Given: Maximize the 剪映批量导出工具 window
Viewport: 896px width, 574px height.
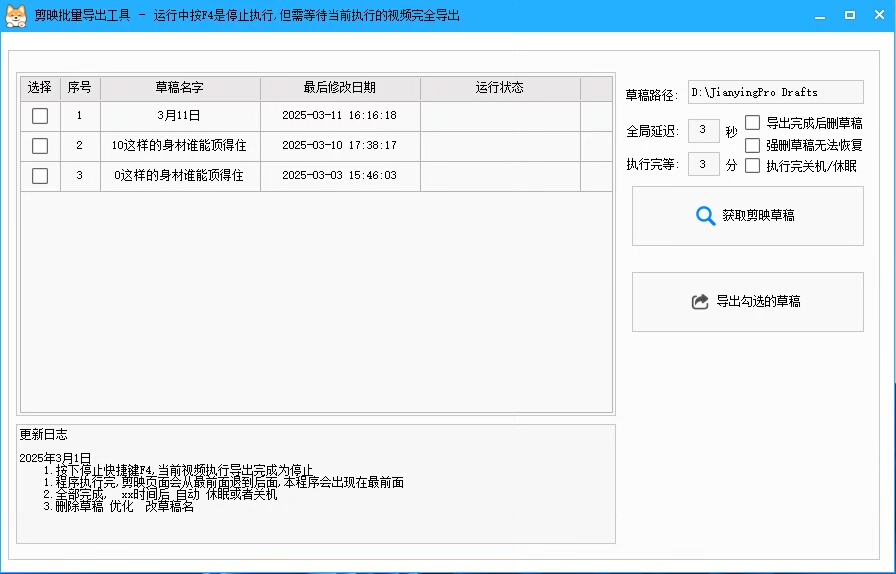Looking at the screenshot, I should point(849,16).
